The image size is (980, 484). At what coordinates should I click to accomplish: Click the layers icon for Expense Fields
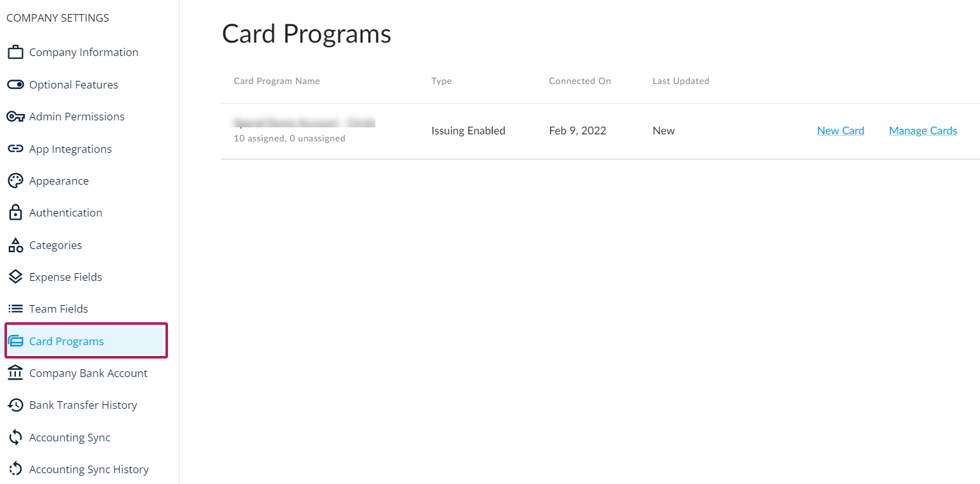point(15,277)
